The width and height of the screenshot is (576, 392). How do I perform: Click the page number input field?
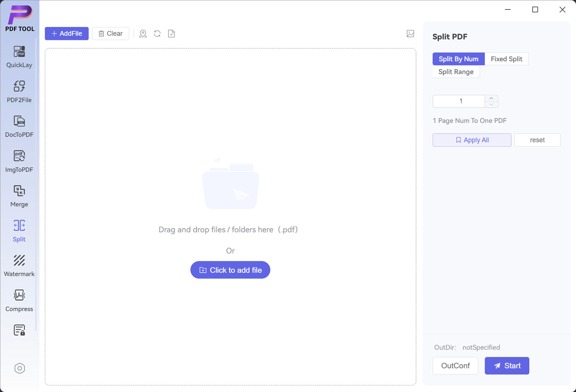point(459,101)
